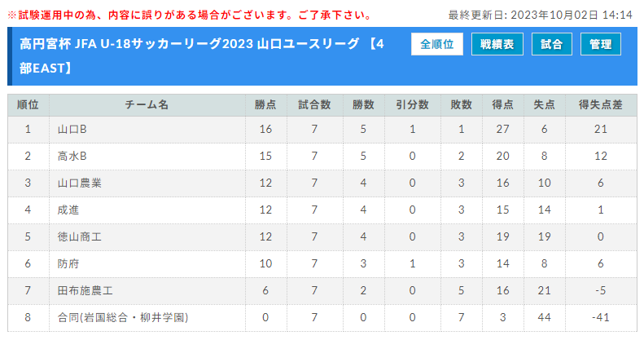
Task: Click the 得失点差 column header
Action: (601, 105)
